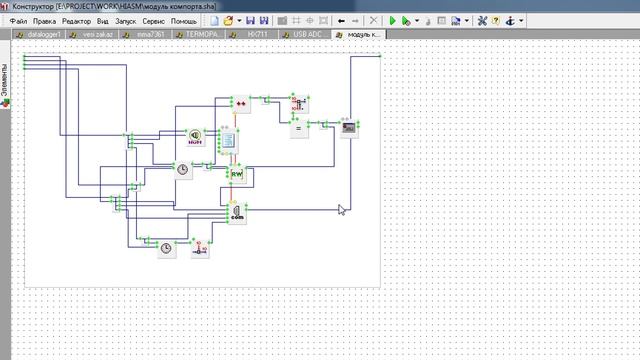This screenshot has width=640, height=360.
Task: Click the anchor toolbar icon
Action: click(x=510, y=21)
